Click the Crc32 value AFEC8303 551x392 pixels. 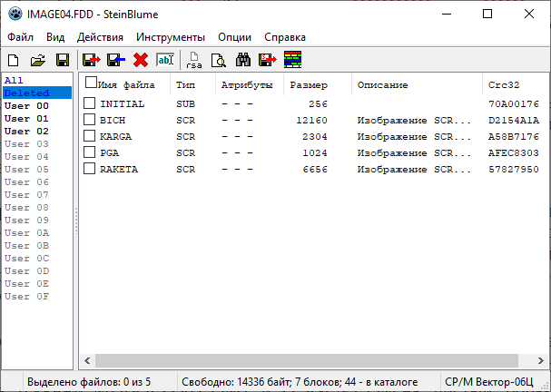[514, 152]
